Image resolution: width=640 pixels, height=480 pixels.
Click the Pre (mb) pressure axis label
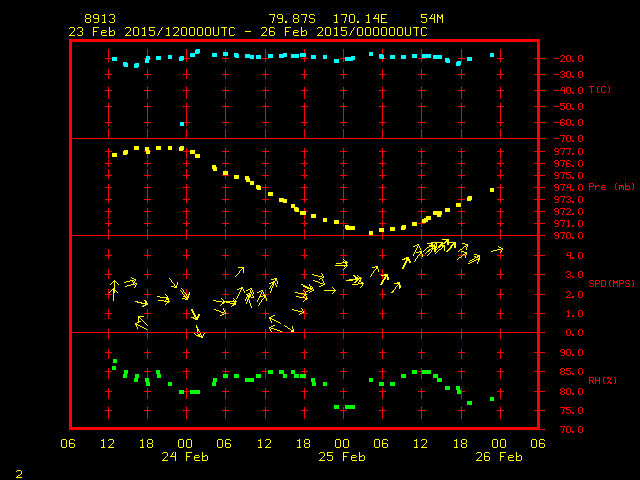coord(611,187)
